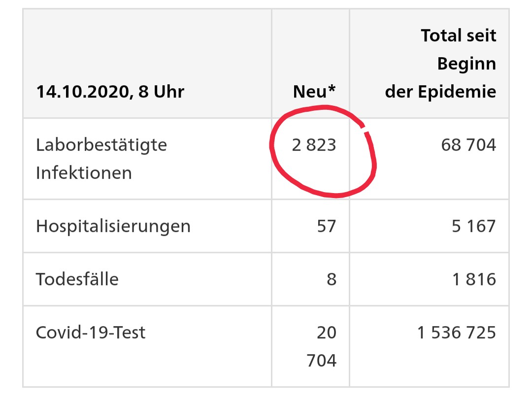532x398 pixels.
Task: Select the "Hospitalisierungen" row label
Action: point(113,226)
